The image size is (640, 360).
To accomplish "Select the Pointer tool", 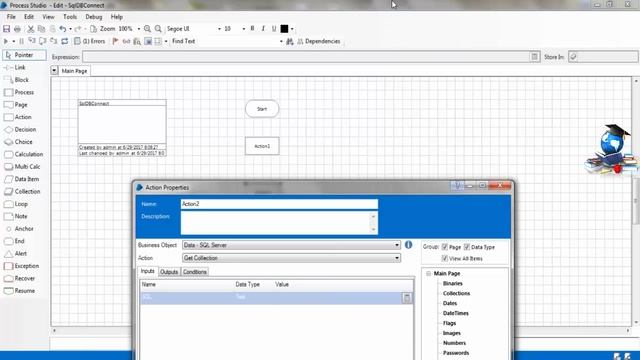I will 24,55.
